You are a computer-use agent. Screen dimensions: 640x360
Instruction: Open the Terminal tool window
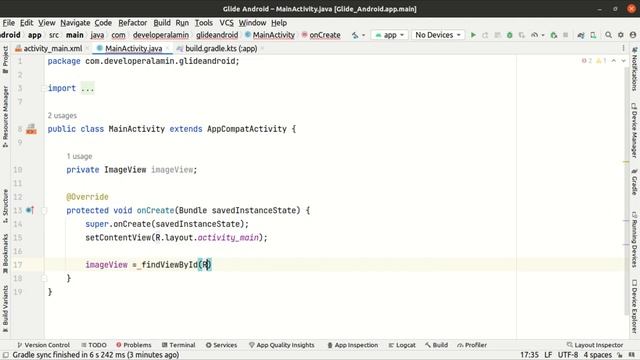click(178, 345)
